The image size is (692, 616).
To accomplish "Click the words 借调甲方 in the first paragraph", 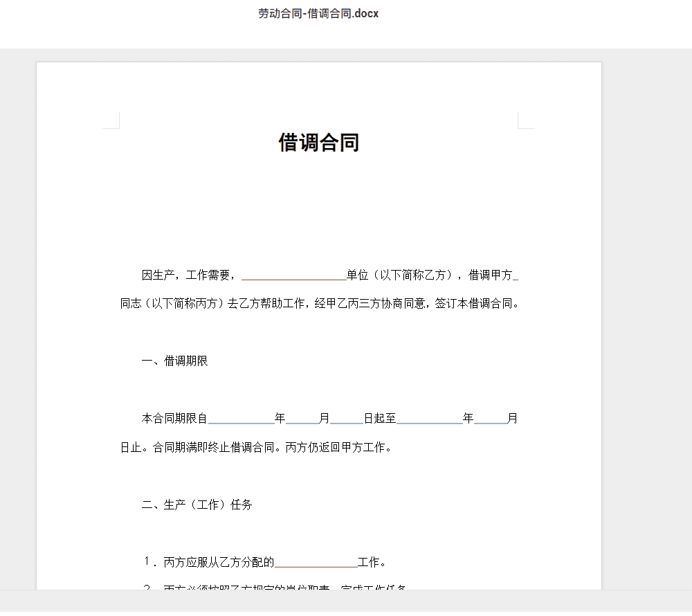I will (490, 275).
